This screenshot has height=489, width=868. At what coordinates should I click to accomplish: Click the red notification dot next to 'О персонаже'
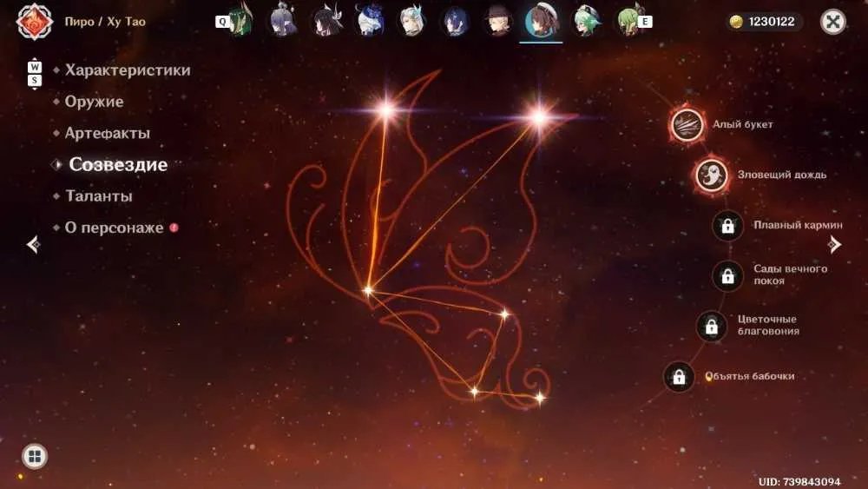click(x=174, y=228)
